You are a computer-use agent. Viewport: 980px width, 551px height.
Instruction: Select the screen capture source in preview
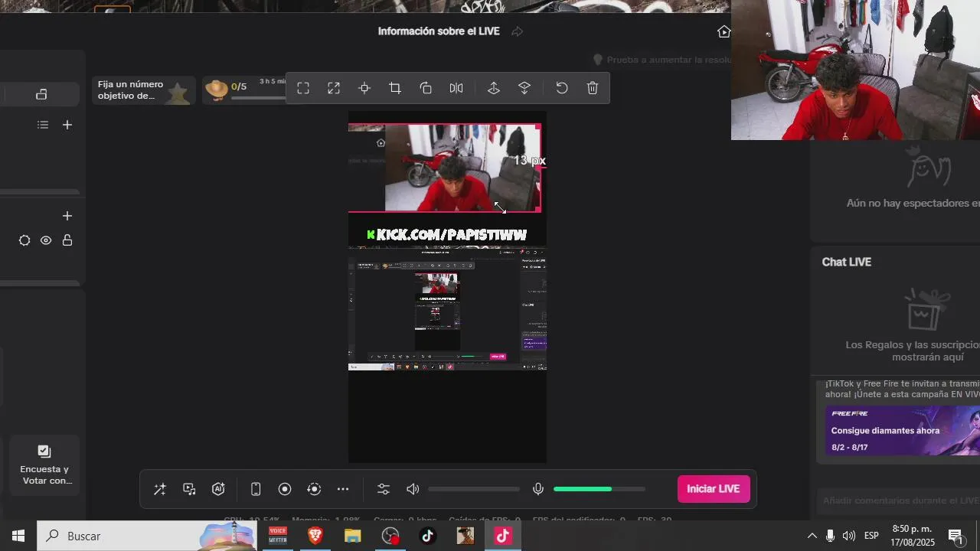pyautogui.click(x=447, y=309)
